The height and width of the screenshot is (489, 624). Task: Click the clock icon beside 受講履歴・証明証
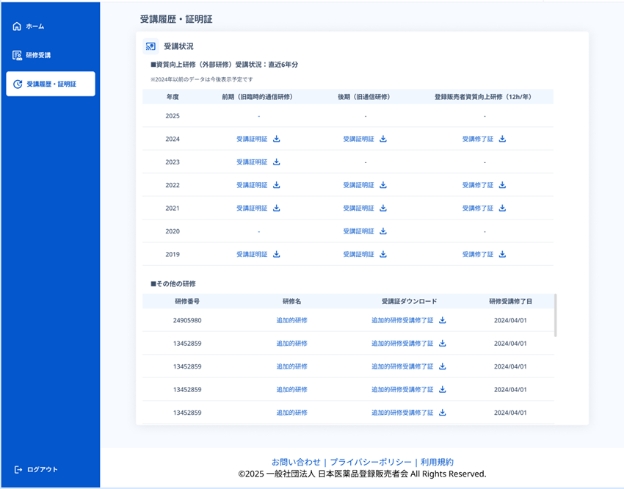coord(18,84)
